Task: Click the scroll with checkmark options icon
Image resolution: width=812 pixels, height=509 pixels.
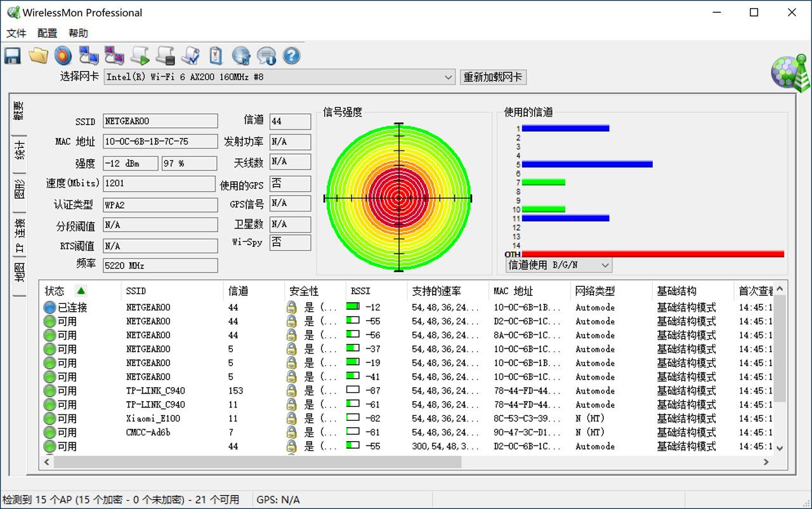Action: point(190,56)
